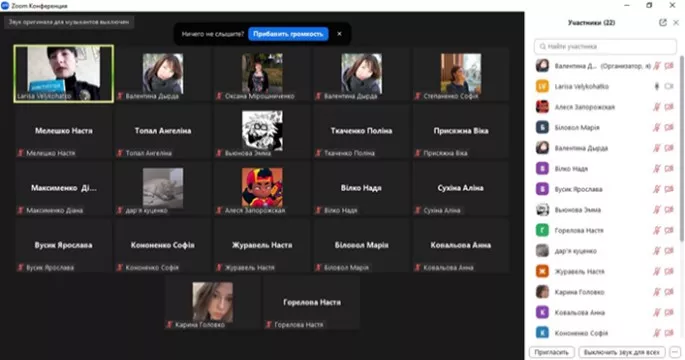685x360 pixels.
Task: Focus the participant search field
Action: (x=605, y=46)
